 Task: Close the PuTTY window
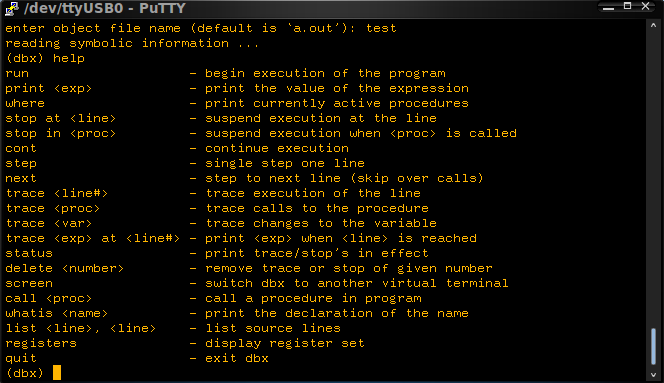[645, 6]
